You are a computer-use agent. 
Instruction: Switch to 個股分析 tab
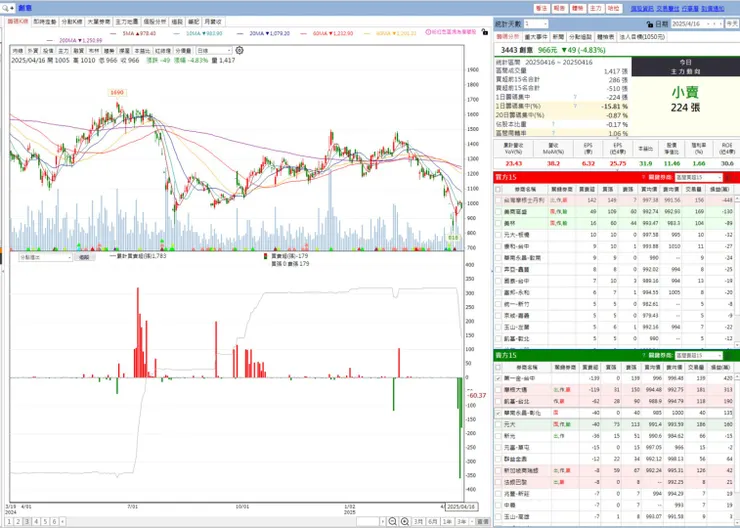click(155, 22)
